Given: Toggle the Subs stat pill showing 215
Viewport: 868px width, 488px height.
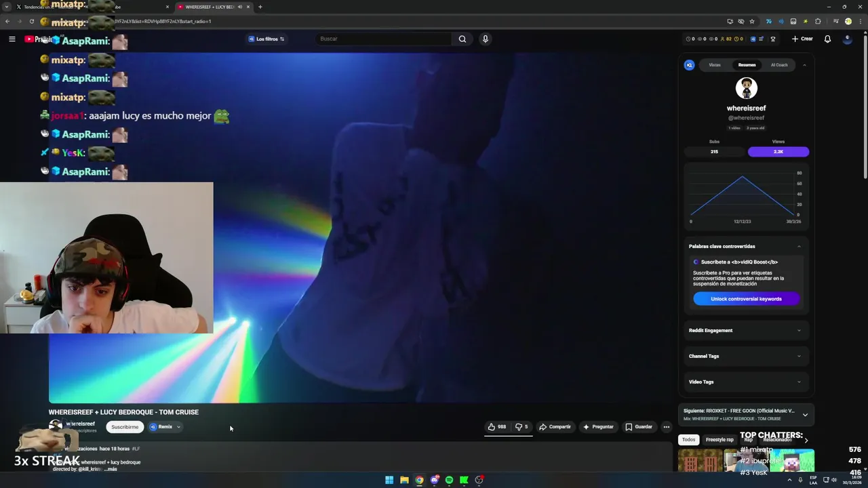Looking at the screenshot, I should click(714, 152).
